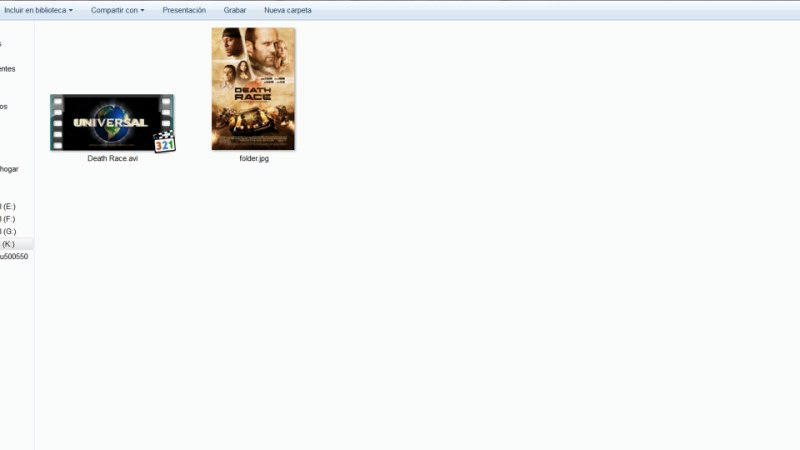Select drive (K:) in navigation pane

click(8, 244)
